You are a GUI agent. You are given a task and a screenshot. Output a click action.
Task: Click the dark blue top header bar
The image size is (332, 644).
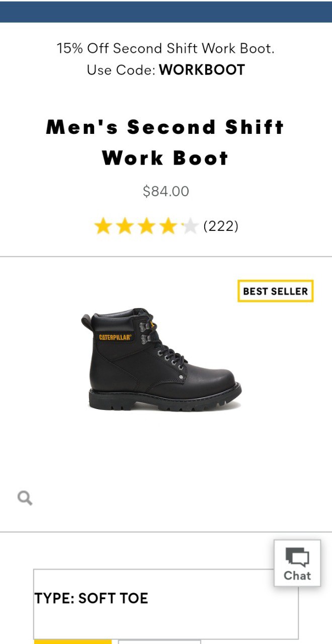pos(166,12)
